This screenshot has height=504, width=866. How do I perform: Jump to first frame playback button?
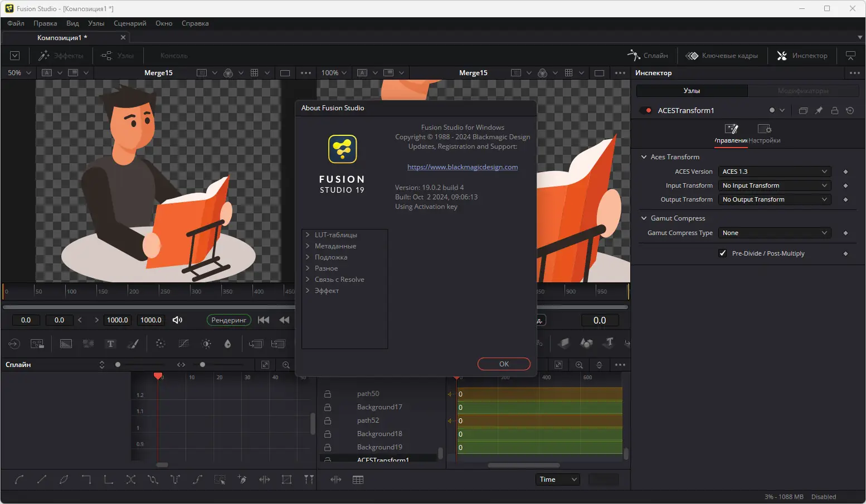264,320
